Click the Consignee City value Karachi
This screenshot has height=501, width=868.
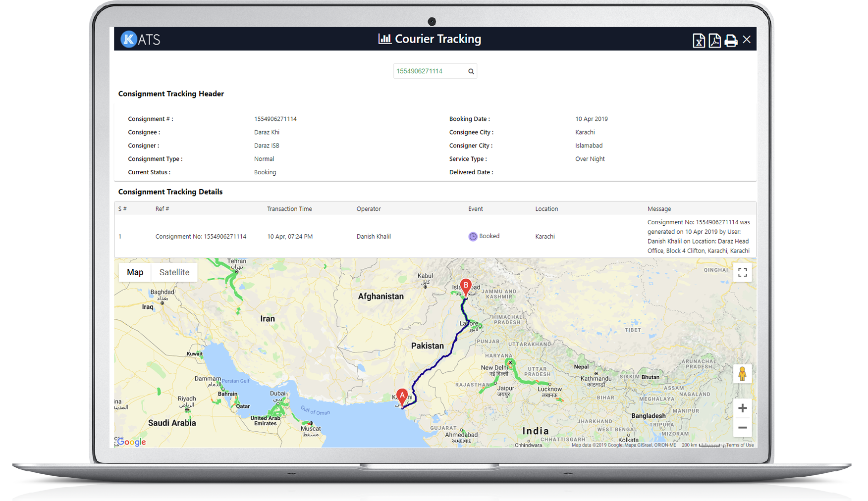pos(585,132)
